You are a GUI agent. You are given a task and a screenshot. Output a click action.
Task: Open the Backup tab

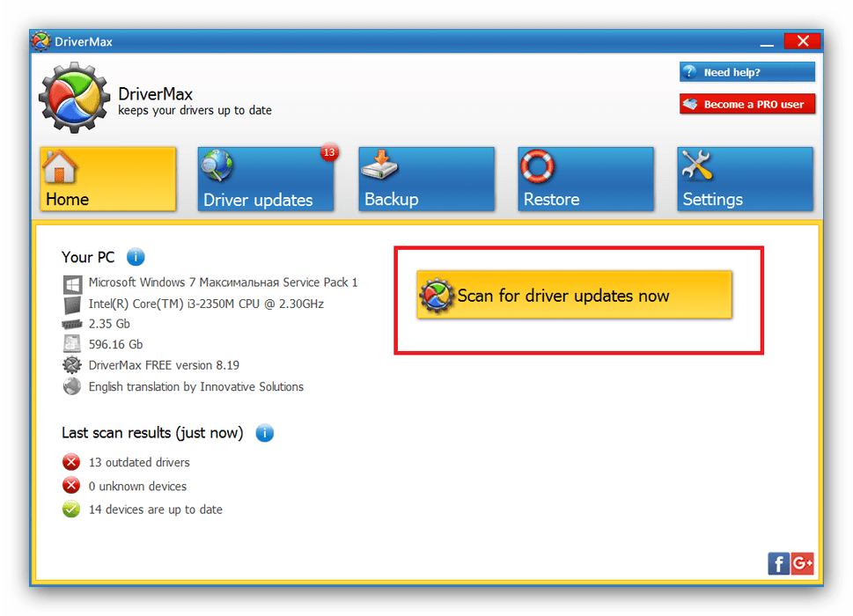[426, 180]
